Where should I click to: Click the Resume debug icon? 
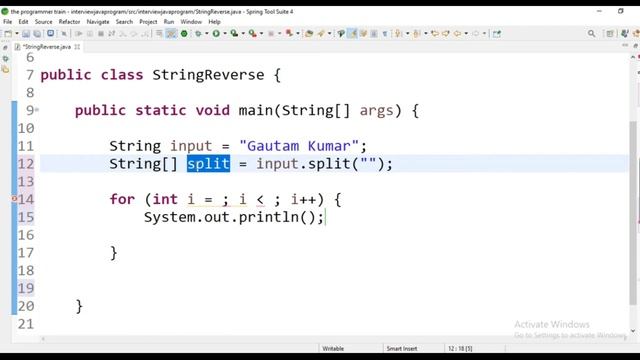click(x=78, y=33)
